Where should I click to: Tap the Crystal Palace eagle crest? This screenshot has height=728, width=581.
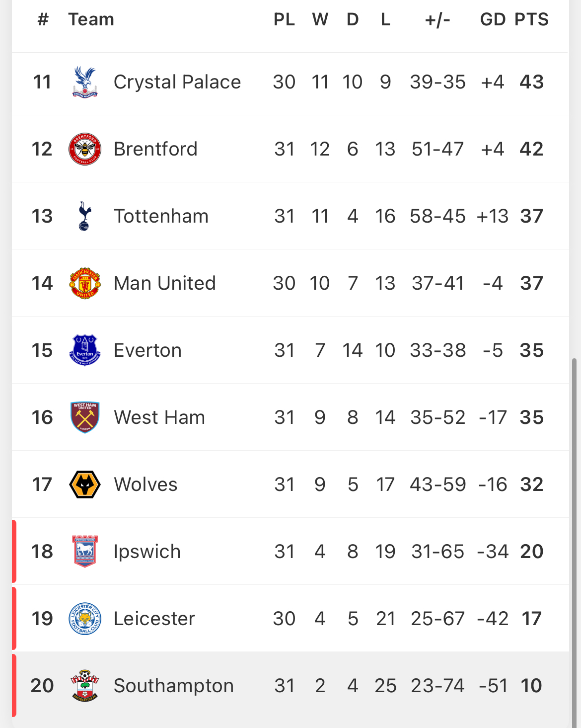[x=85, y=82]
